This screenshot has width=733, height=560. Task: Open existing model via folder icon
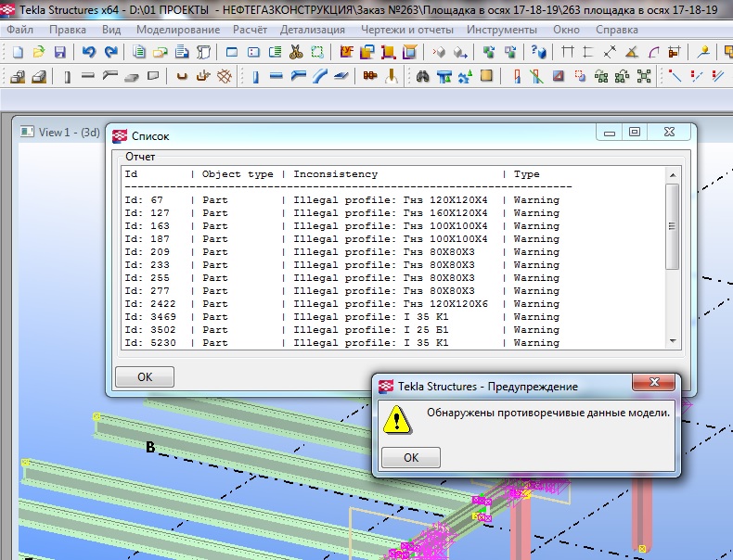(39, 52)
